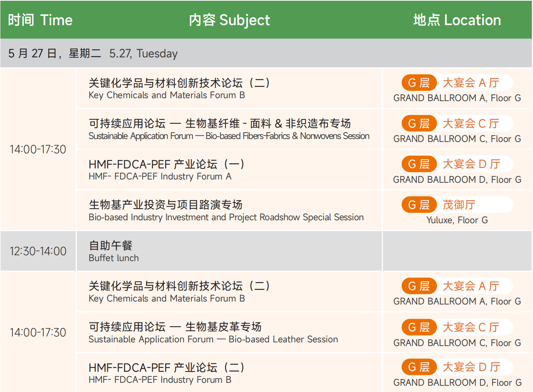533x392 pixels.
Task: Select the 地点 Location column header
Action: 457,20
